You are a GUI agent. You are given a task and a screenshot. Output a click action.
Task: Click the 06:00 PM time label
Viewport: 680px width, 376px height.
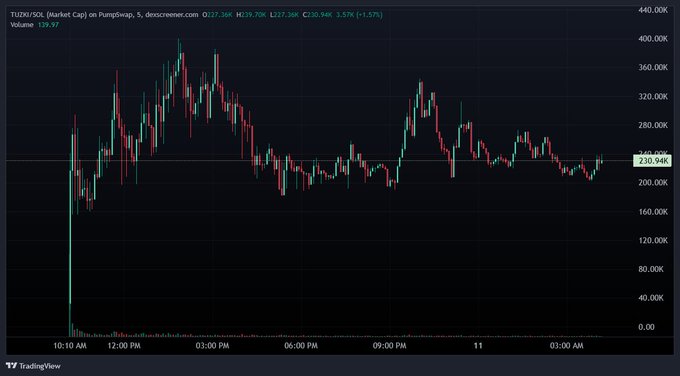pyautogui.click(x=301, y=346)
